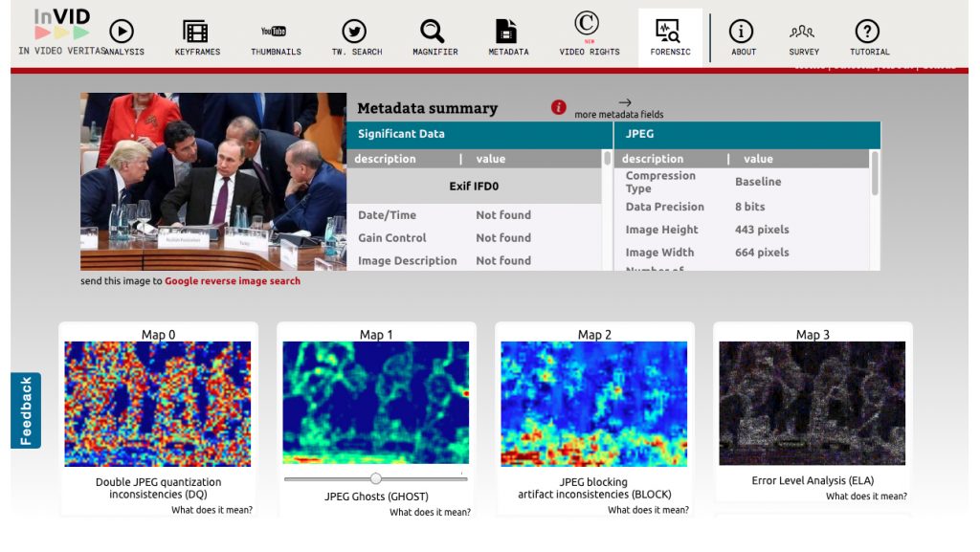Click the Image Width row label
The image size is (980, 552).
(660, 253)
